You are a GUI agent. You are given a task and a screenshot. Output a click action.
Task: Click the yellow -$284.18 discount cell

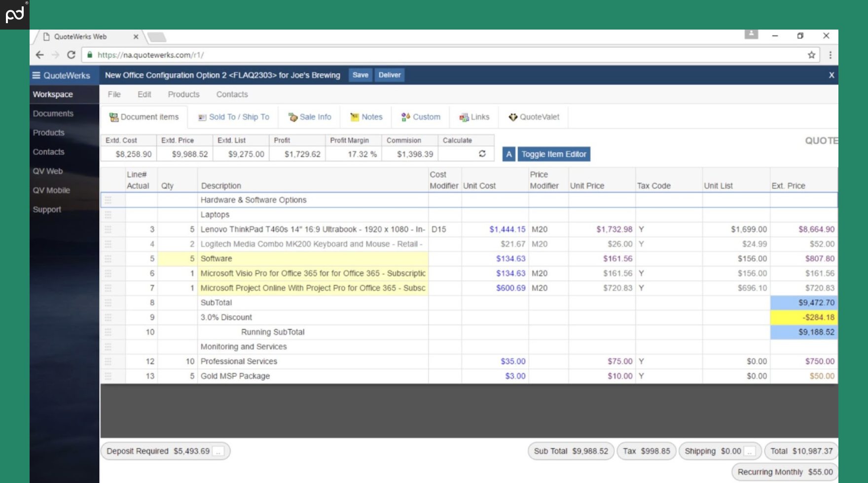point(804,317)
